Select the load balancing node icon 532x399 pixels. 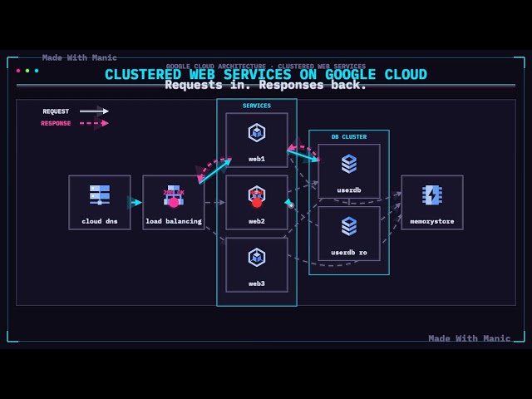point(174,195)
